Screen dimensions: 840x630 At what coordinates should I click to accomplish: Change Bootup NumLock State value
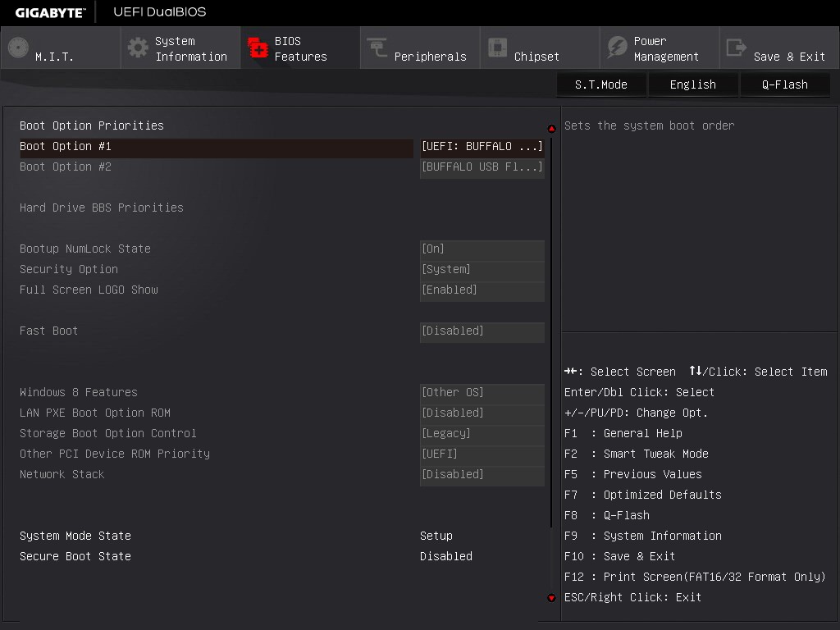pyautogui.click(x=482, y=249)
